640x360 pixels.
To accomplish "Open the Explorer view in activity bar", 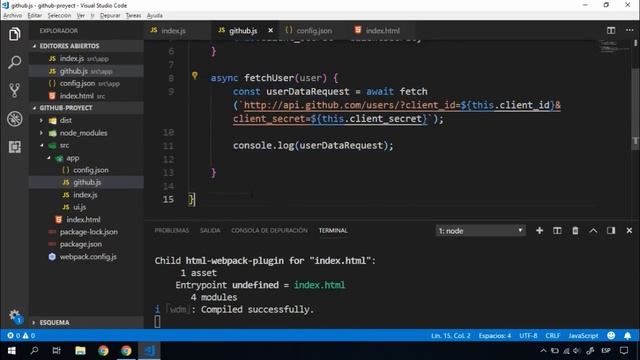I will 14,34.
